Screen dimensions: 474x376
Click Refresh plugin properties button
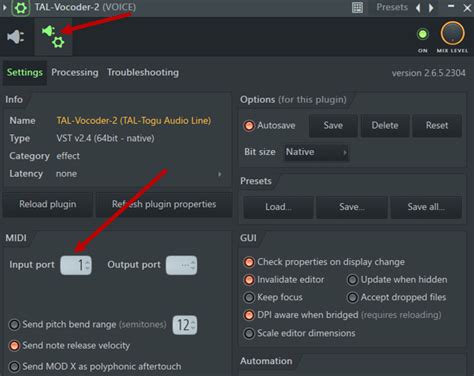point(164,204)
